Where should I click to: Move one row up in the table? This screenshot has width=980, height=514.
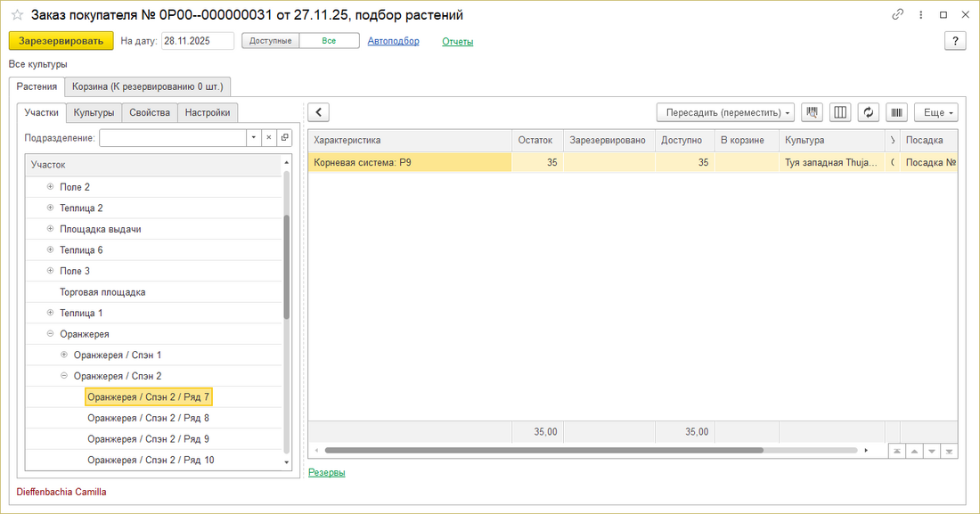click(x=914, y=451)
